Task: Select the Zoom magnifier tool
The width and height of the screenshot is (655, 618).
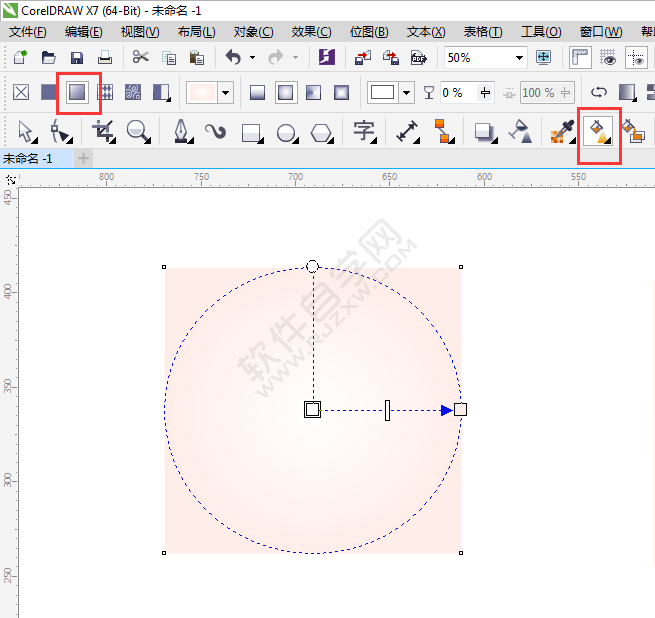Action: tap(138, 131)
